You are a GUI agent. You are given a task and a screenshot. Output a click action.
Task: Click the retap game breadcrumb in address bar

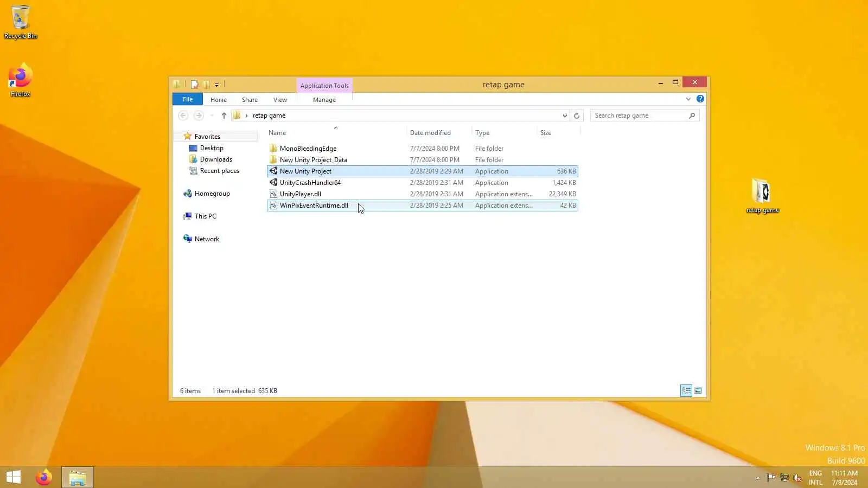(x=269, y=115)
